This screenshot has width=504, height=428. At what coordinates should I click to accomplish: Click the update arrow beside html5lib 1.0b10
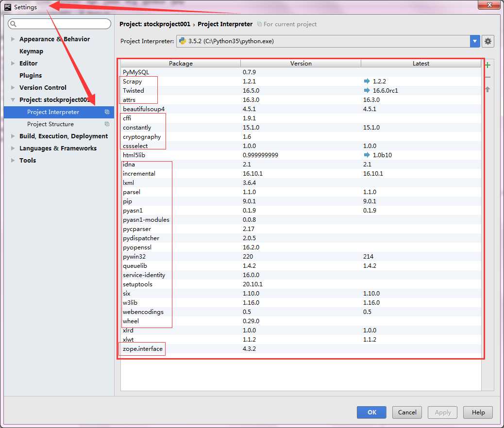click(367, 155)
